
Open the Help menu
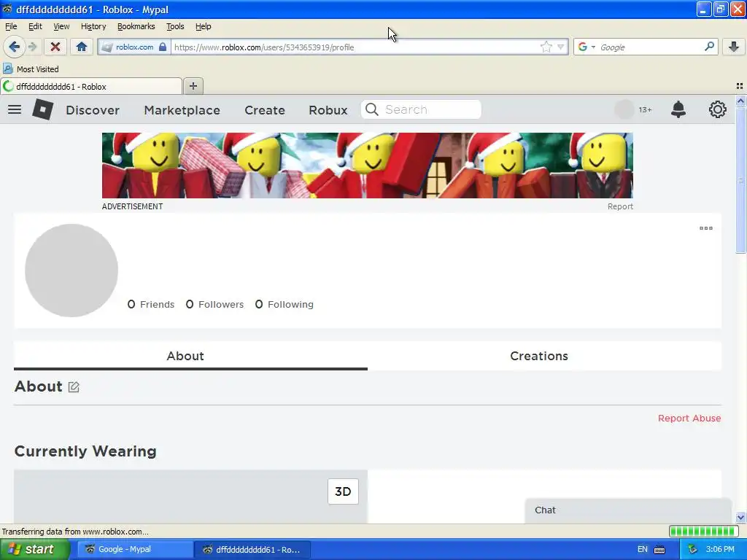click(x=204, y=26)
